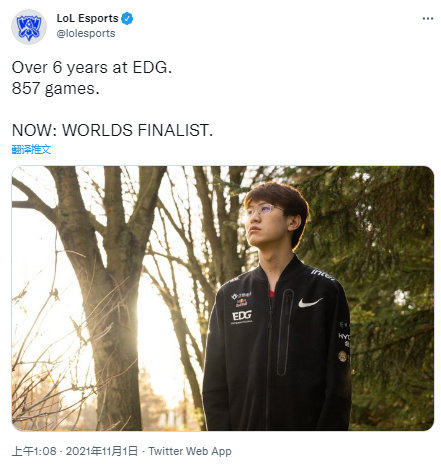Image resolution: width=441 pixels, height=464 pixels.
Task: Open the @lolesports handle link
Action: tap(86, 33)
